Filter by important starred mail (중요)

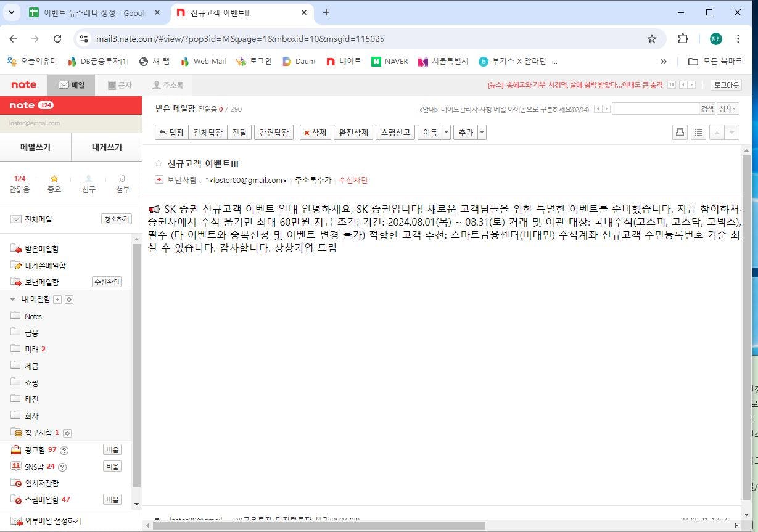click(54, 184)
